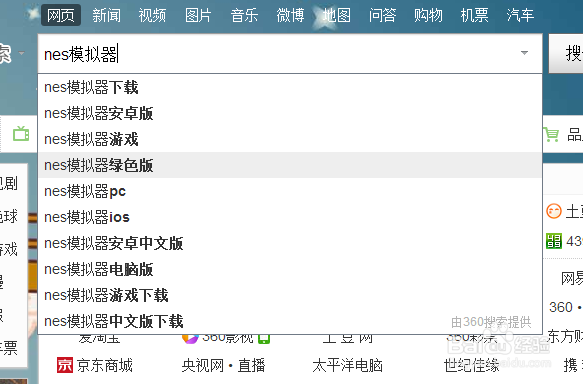Screen dimensions: 583x384
Task: Switch to the 新闻 tab
Action: coord(106,15)
